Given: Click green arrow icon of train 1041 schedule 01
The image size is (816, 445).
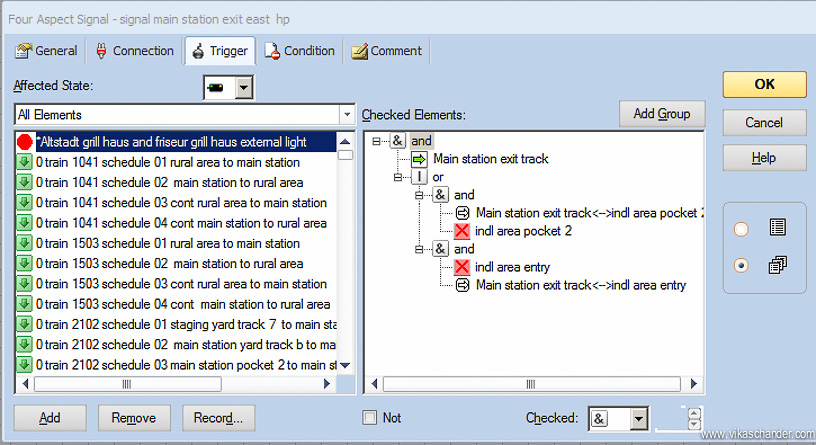Looking at the screenshot, I should click(x=25, y=162).
